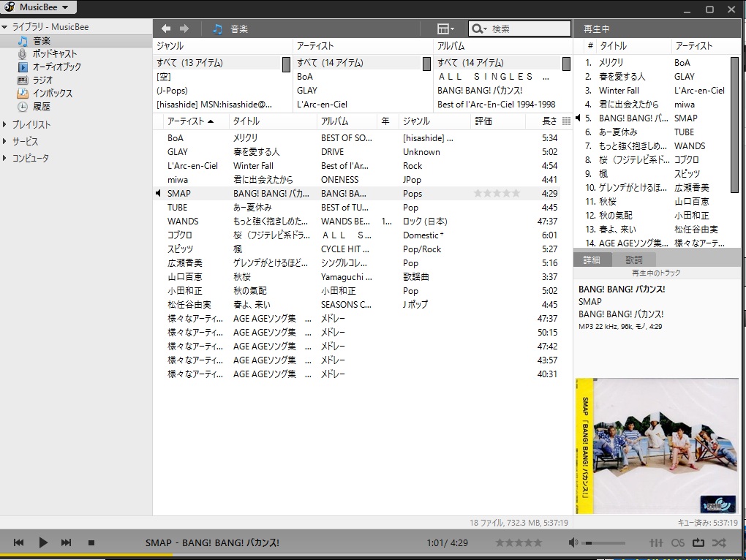The image size is (746, 560).
Task: Click the now playing list scrollbar
Action: (734, 124)
